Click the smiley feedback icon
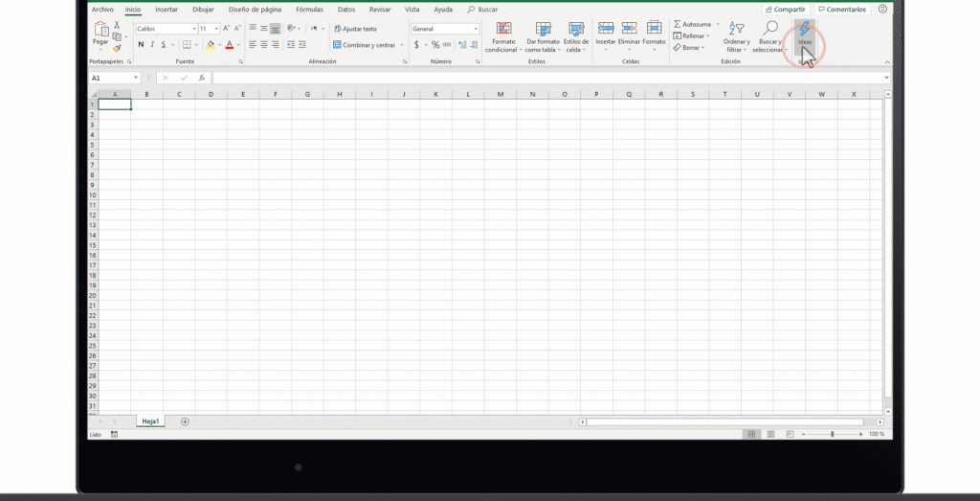The image size is (980, 501). 883,9
